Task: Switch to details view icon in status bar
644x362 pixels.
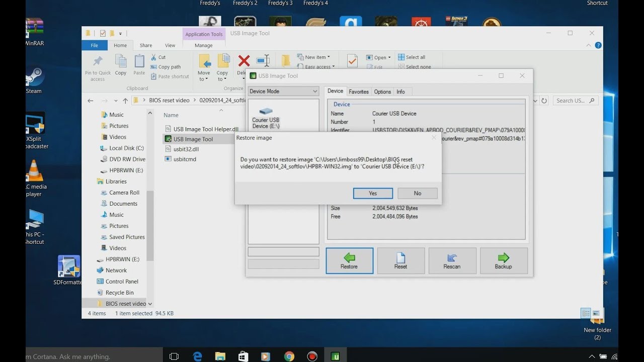Action: [x=586, y=313]
